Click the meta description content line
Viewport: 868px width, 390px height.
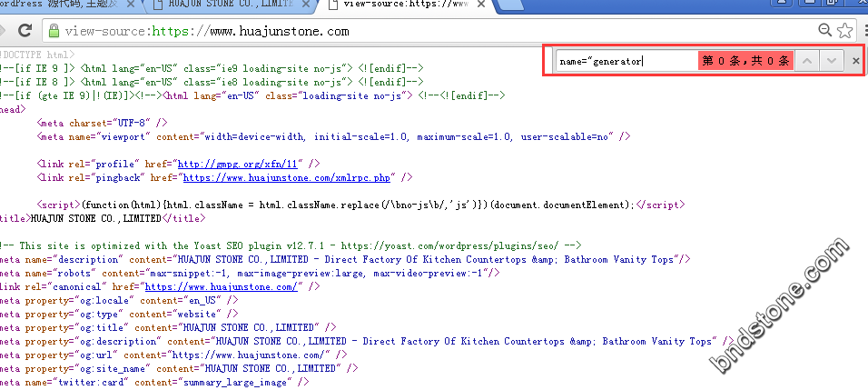[x=345, y=259]
